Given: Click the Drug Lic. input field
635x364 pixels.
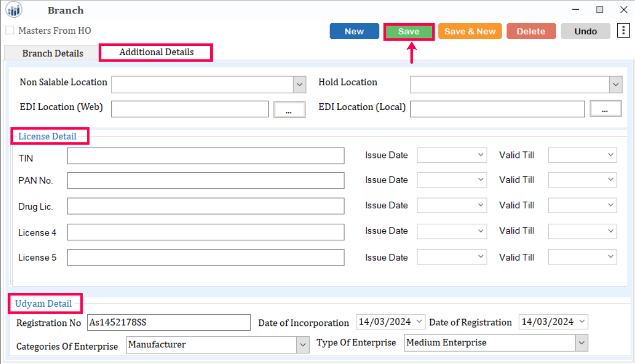Looking at the screenshot, I should pos(206,206).
